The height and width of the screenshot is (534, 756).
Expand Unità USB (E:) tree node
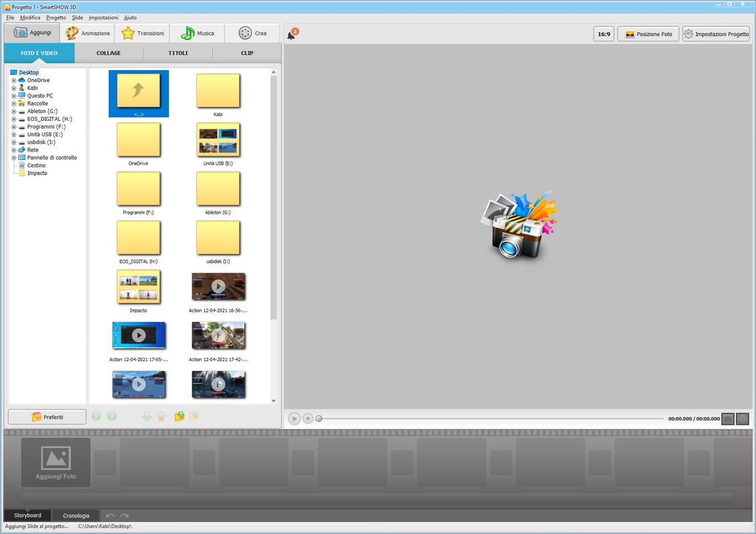[x=14, y=134]
